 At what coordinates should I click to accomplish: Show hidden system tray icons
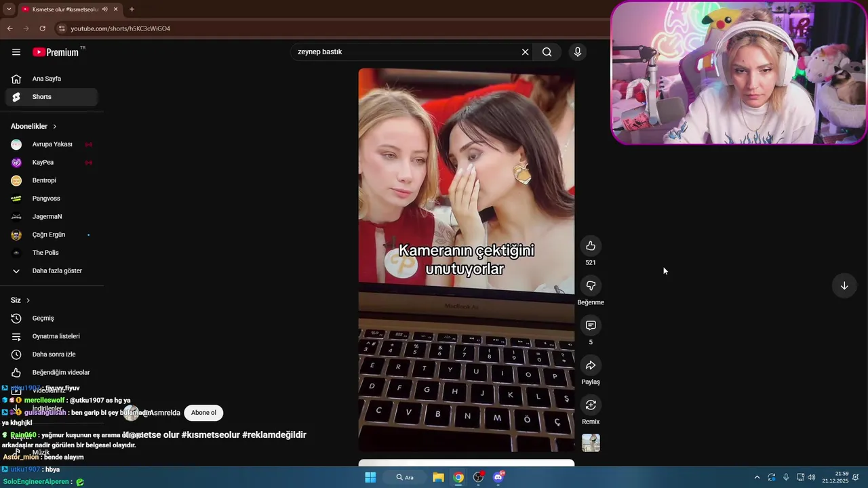757,477
